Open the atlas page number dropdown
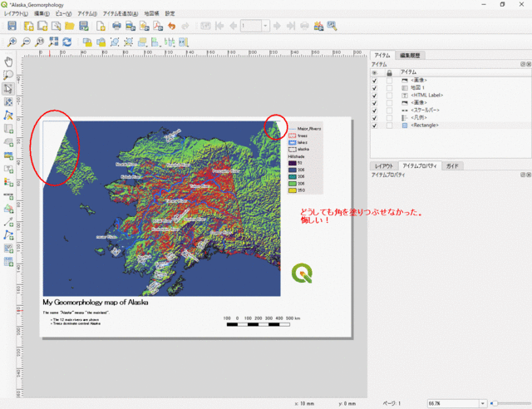The height and width of the screenshot is (409, 532). point(265,26)
